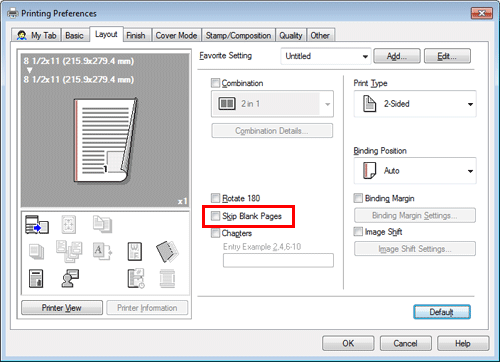Viewport: 500px width, 362px height.
Task: Tick the Rotate 180 checkbox
Action: coord(216,198)
